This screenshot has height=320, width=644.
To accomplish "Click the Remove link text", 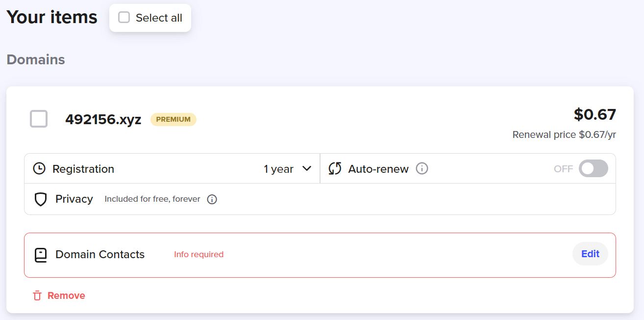I will click(66, 295).
